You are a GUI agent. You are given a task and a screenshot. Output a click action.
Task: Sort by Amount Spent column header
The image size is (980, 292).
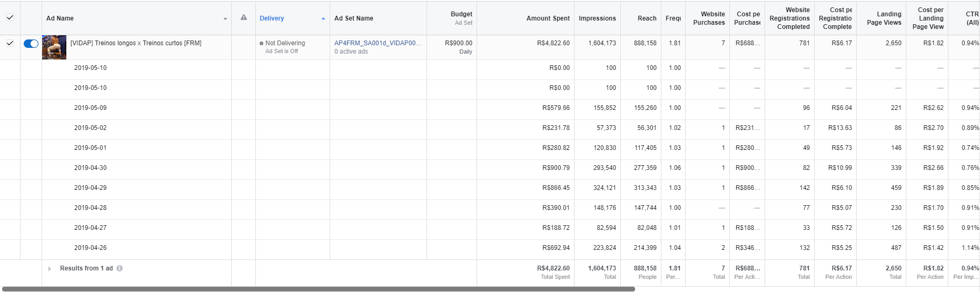click(548, 18)
